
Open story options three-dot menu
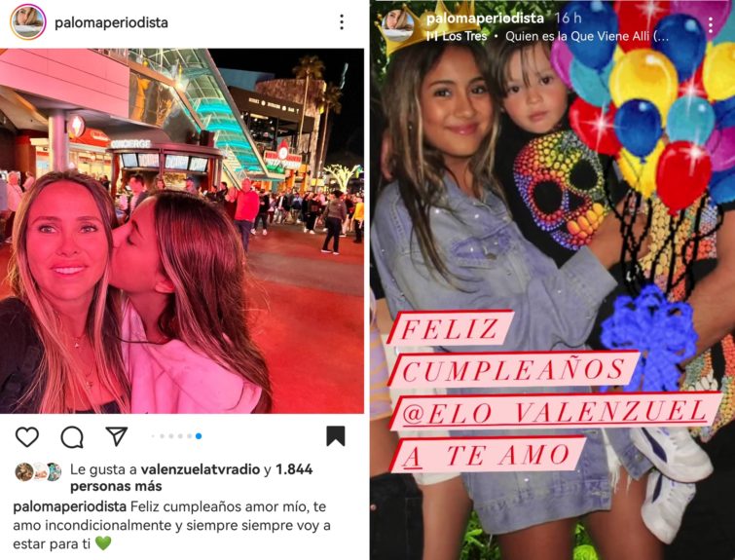(x=711, y=25)
